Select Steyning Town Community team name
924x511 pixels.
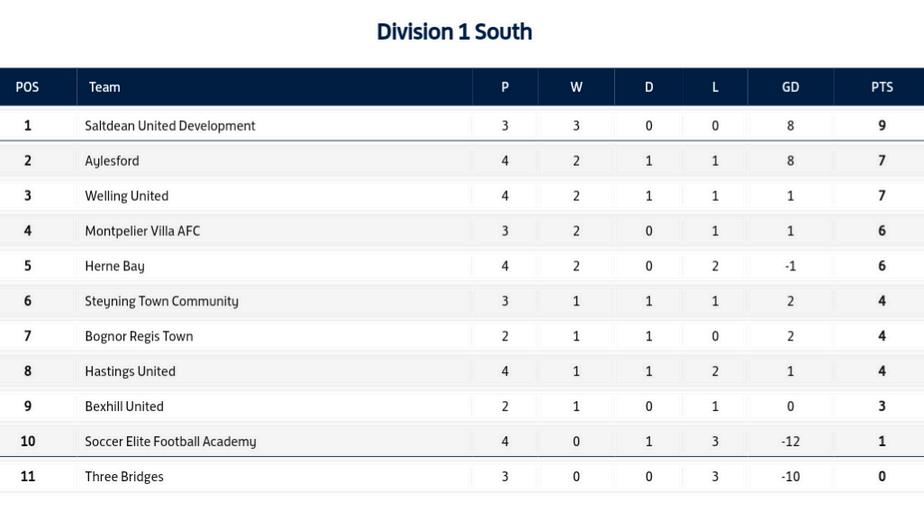click(161, 301)
